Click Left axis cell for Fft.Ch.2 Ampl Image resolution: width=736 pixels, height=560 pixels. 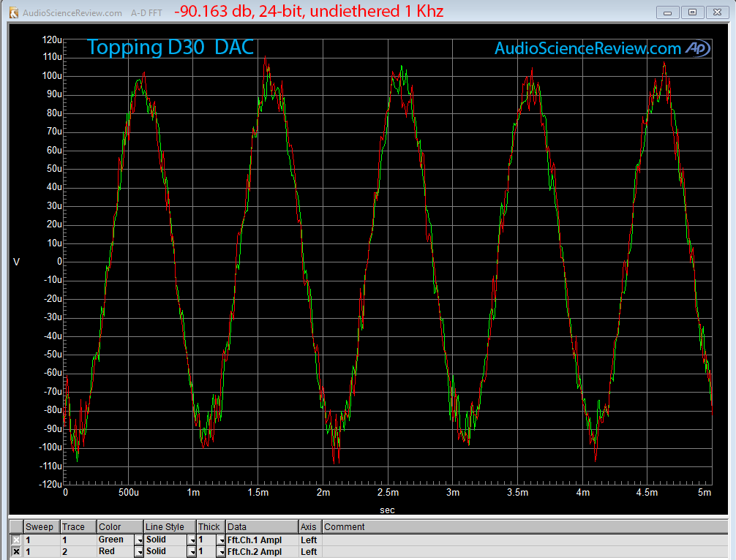310,552
